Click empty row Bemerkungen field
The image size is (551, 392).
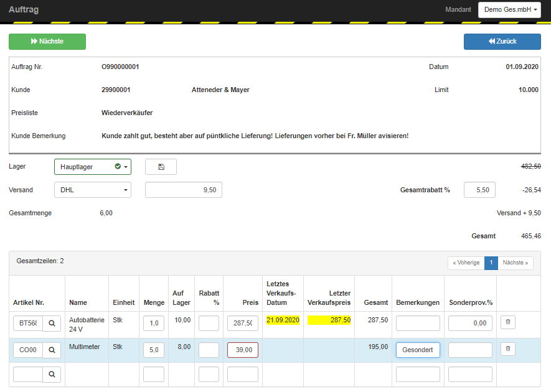pyautogui.click(x=418, y=375)
